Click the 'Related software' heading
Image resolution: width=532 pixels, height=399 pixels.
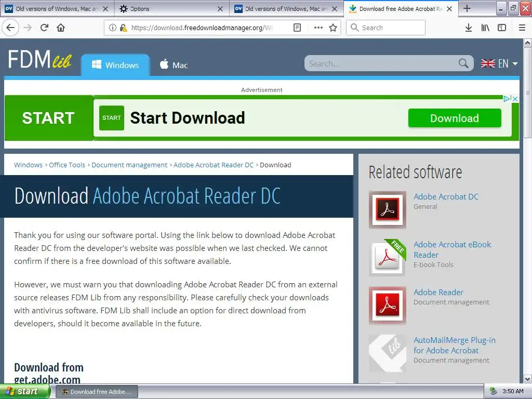(x=415, y=172)
